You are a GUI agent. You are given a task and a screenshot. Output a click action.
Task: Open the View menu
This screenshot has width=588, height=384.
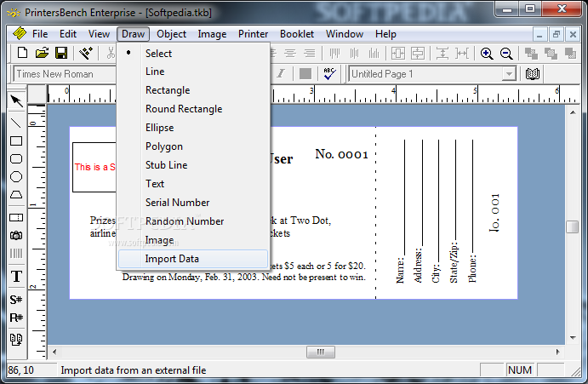(x=99, y=34)
